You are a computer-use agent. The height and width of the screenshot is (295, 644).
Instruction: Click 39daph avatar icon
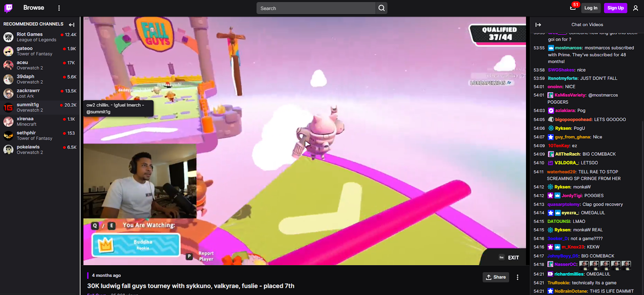(8, 79)
